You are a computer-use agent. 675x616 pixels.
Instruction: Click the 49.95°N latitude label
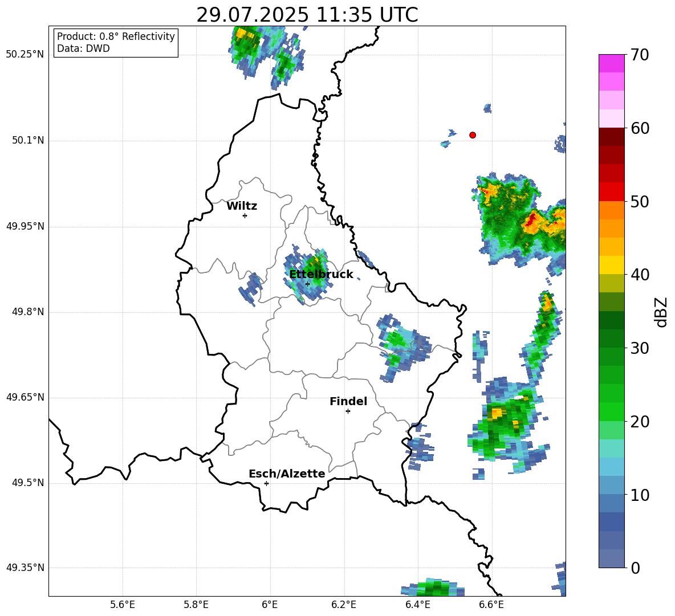25,226
